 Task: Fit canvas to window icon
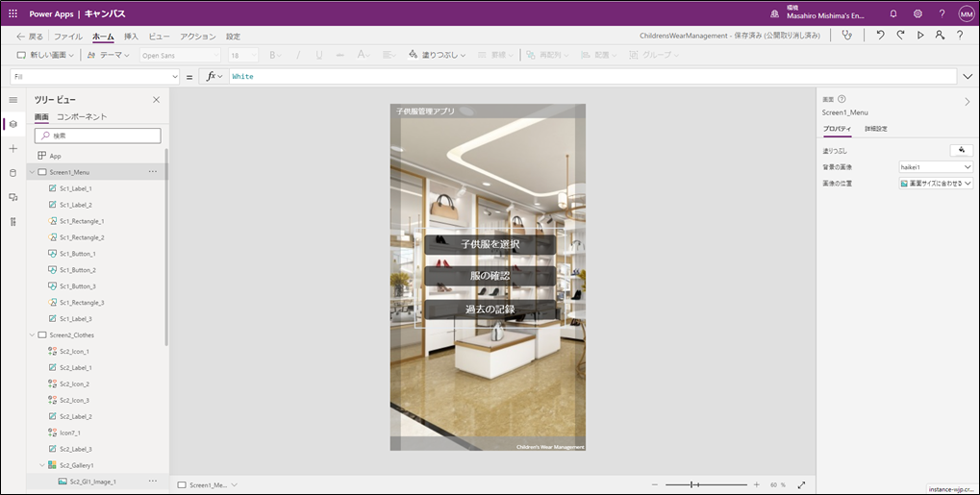(801, 485)
